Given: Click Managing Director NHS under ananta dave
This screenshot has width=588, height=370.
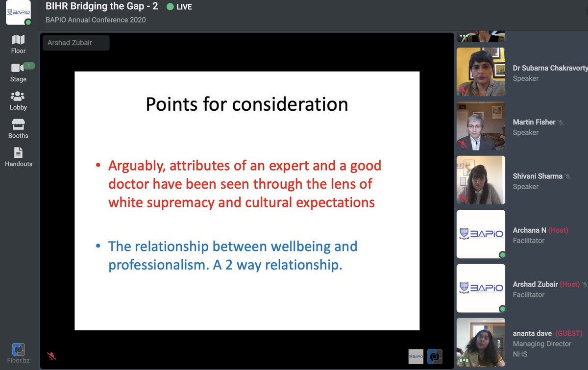Looking at the screenshot, I should (x=542, y=349).
